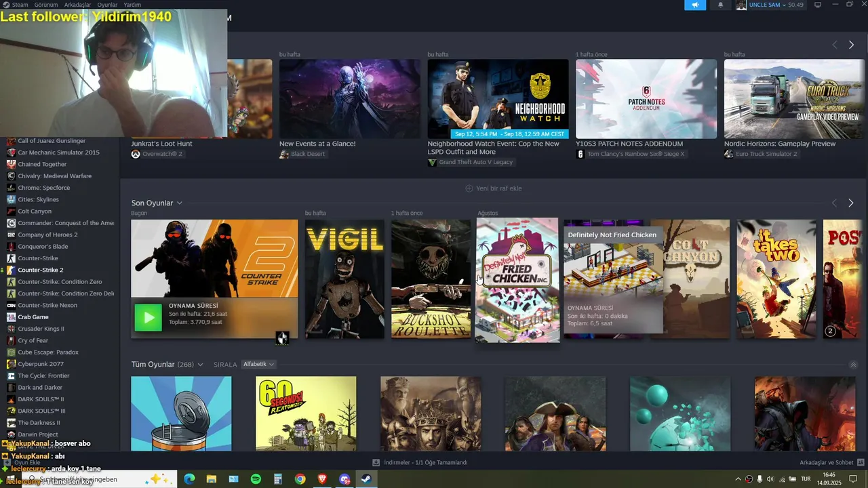
Task: Select Chivalry: Medieval Warfare in library
Action: coord(54,176)
